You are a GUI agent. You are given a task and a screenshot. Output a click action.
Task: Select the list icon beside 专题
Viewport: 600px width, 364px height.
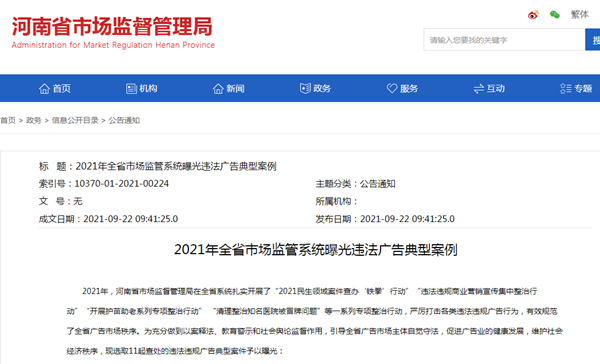[x=566, y=89]
